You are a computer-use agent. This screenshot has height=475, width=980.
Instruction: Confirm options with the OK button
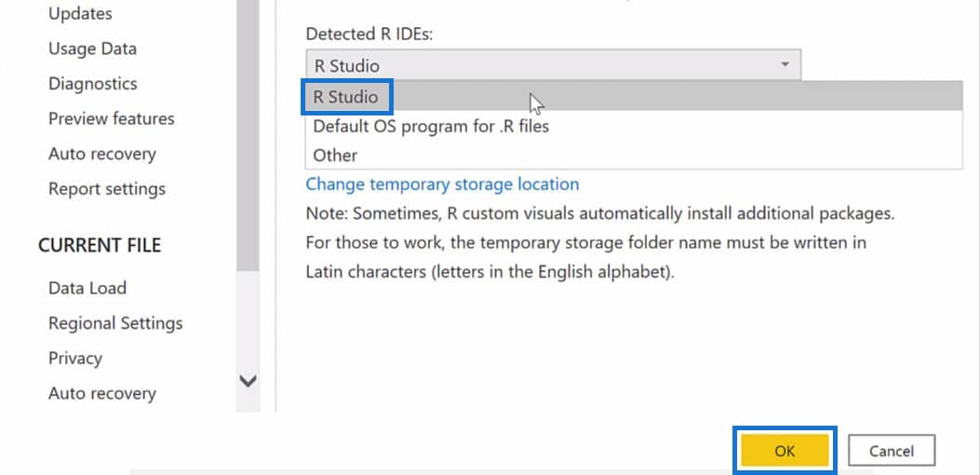click(785, 451)
